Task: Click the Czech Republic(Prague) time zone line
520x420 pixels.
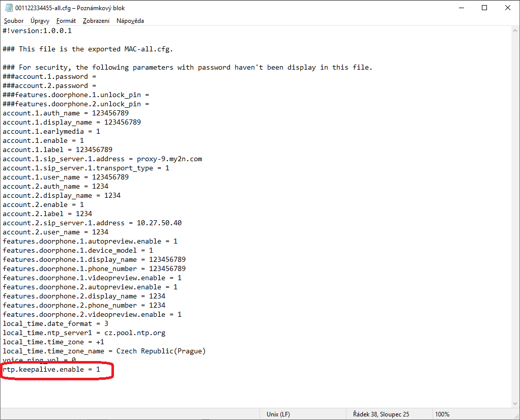Action: (x=104, y=351)
